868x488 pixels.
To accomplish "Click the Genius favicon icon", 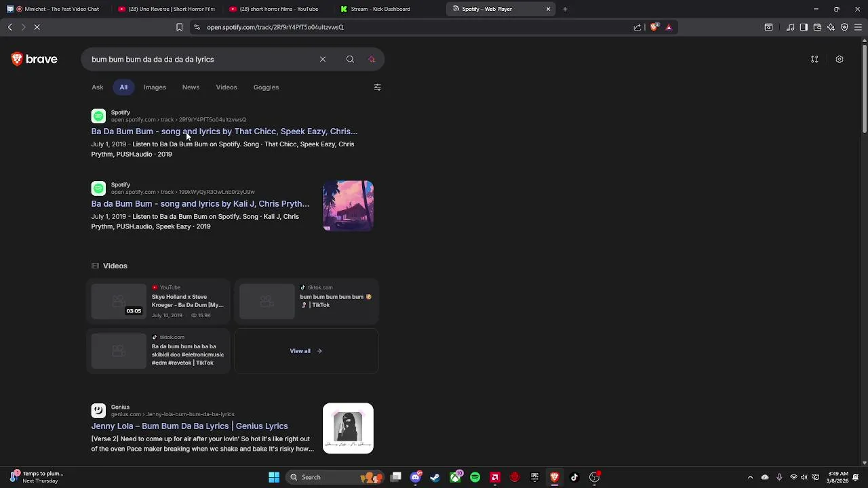I will pyautogui.click(x=98, y=411).
